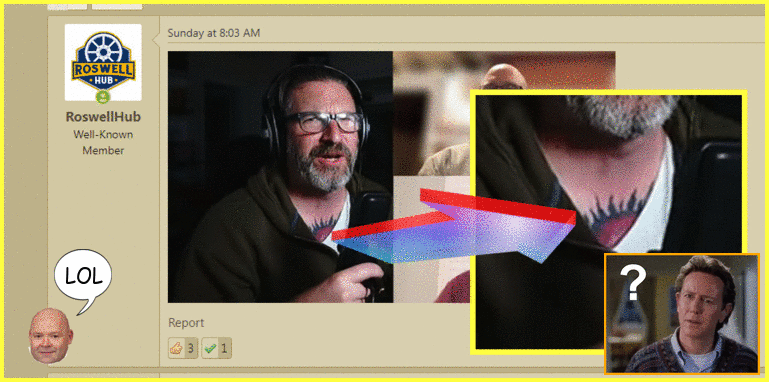Click the confused man in sweater inset
Screen dimensions: 769x382
coord(682,314)
